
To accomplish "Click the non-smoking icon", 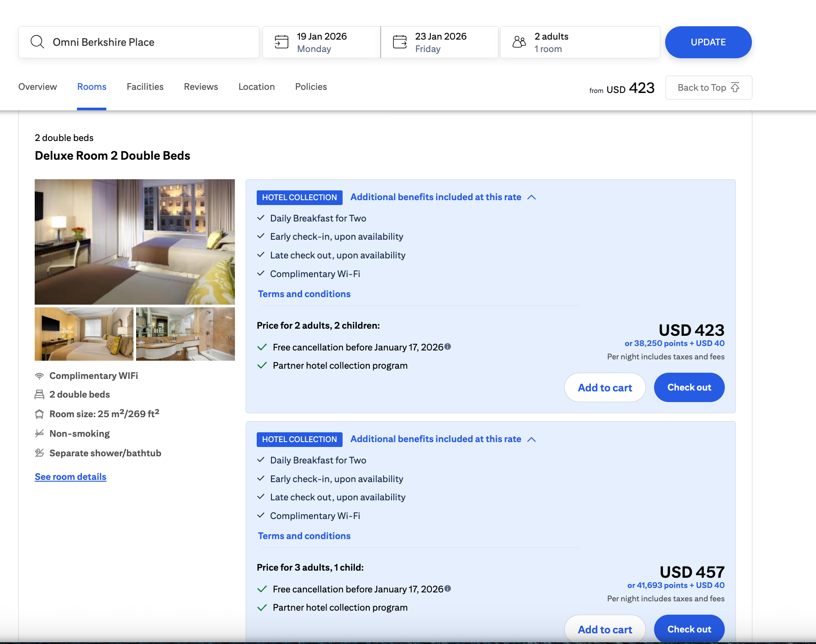I will coord(39,433).
